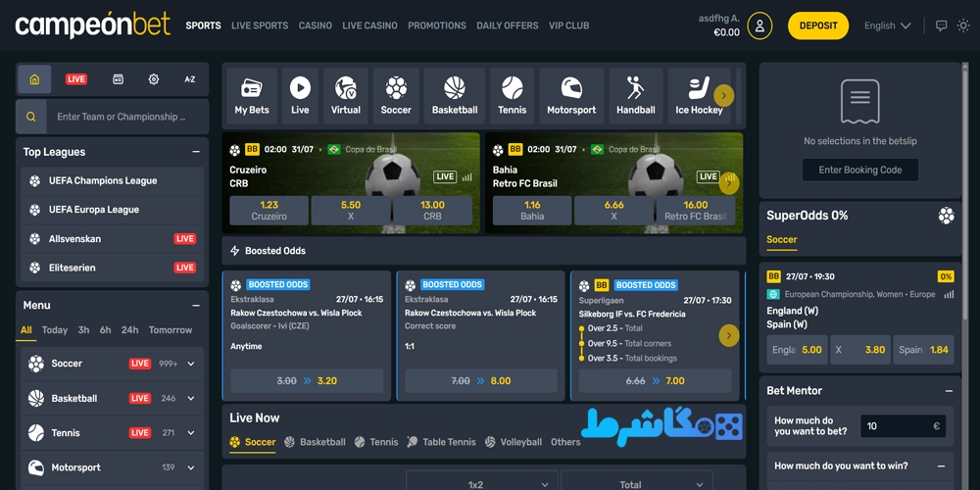Open DAILY OFFERS in top navigation
Viewport: 980px width, 490px height.
pos(507,25)
